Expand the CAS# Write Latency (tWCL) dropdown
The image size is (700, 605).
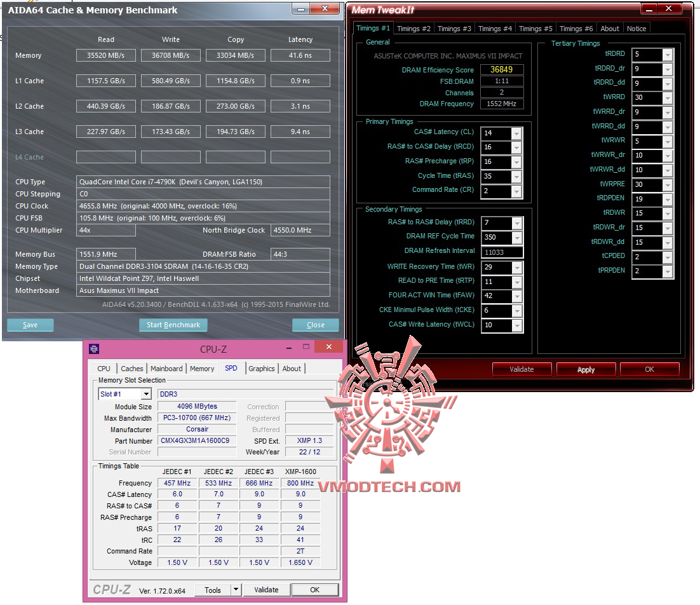[x=516, y=325]
